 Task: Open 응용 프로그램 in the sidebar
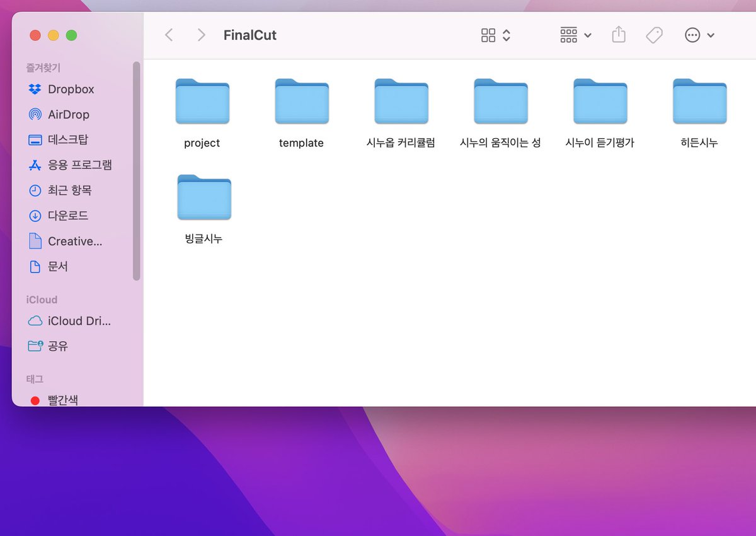click(x=72, y=165)
